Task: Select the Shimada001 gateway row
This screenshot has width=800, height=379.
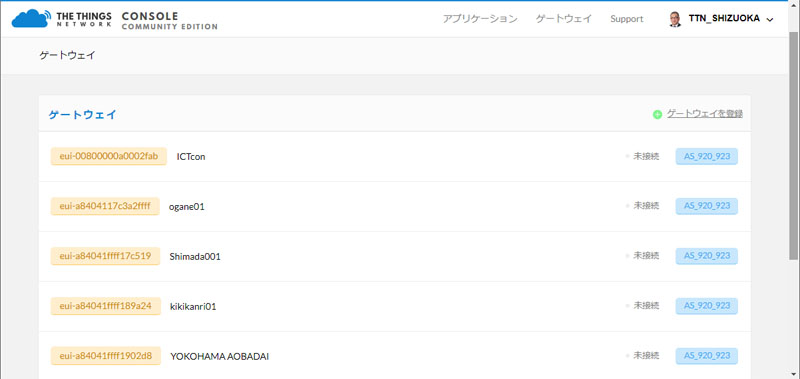Action: [394, 257]
